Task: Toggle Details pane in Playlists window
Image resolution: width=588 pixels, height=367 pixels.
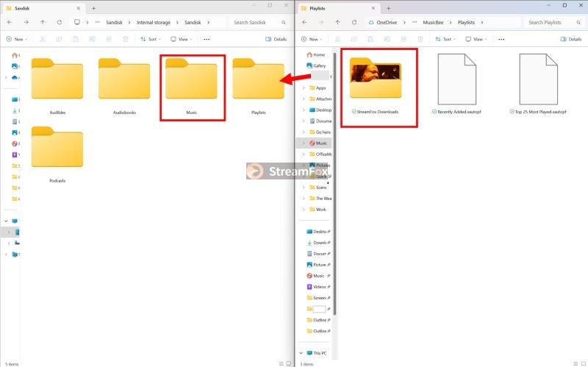Action: coord(571,39)
